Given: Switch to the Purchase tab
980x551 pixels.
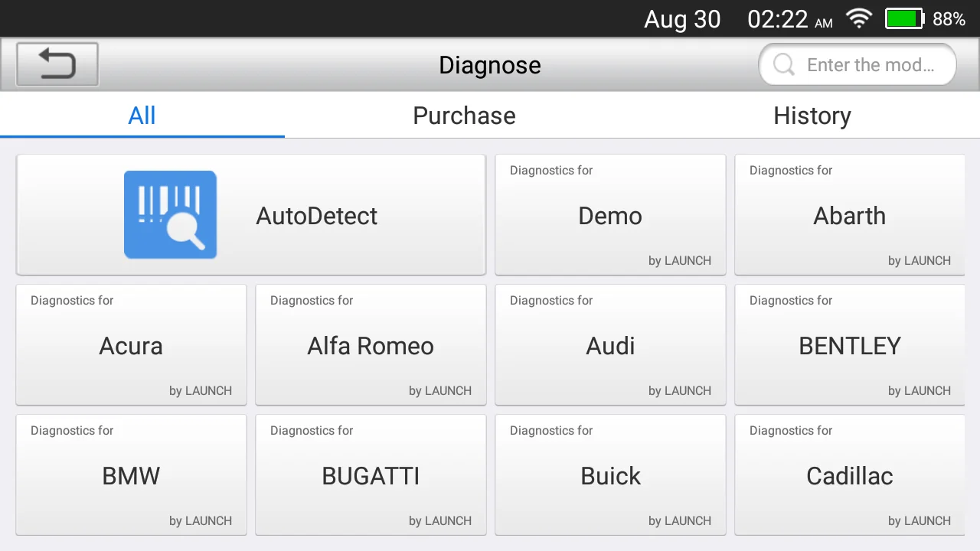Looking at the screenshot, I should click(x=464, y=116).
